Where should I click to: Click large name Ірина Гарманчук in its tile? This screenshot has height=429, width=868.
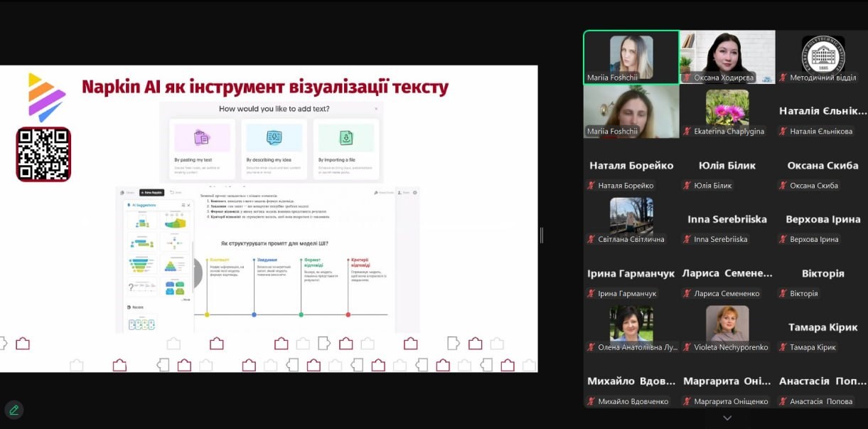pyautogui.click(x=631, y=273)
